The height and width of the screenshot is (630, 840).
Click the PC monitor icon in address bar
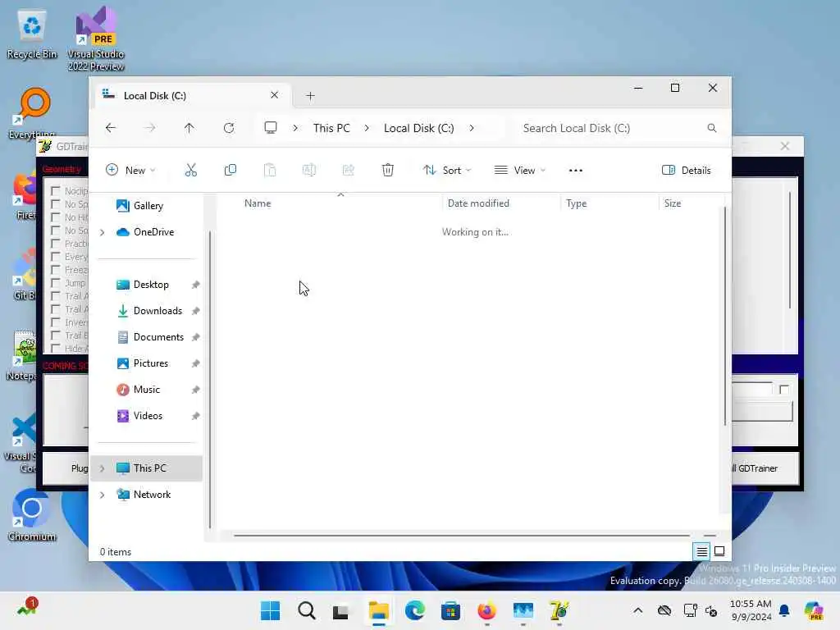(x=271, y=127)
